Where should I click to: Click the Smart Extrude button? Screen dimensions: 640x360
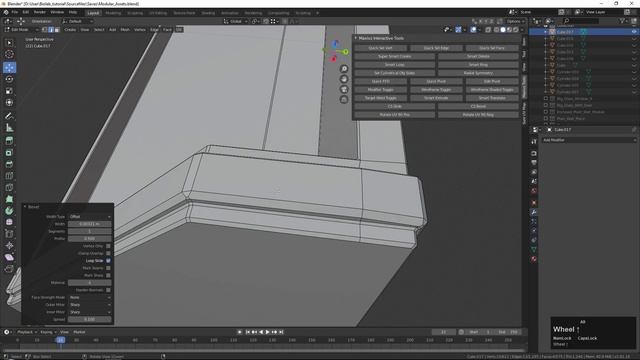436,98
